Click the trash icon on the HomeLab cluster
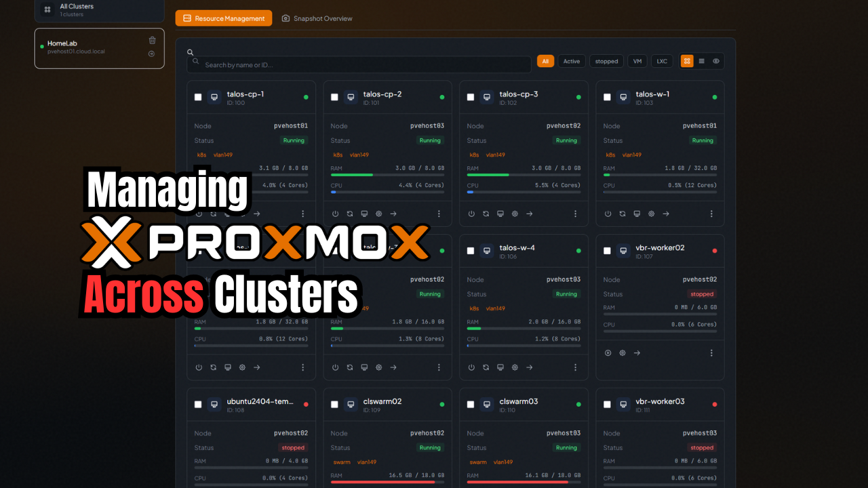Image resolution: width=868 pixels, height=488 pixels. pyautogui.click(x=153, y=40)
